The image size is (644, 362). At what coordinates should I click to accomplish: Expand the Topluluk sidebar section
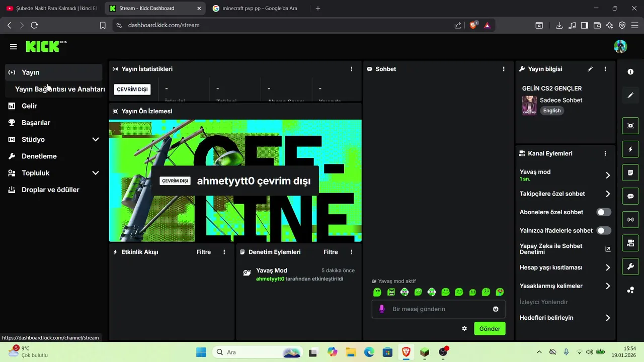click(x=96, y=173)
